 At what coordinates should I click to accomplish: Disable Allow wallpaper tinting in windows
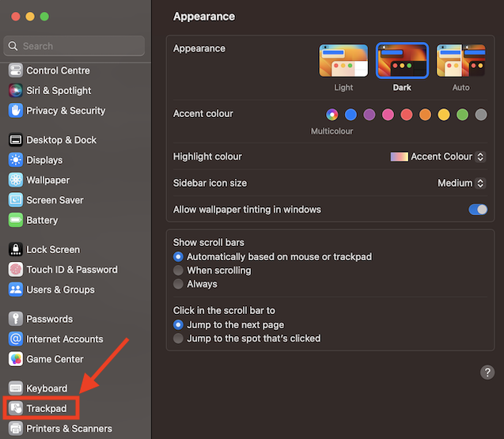pos(478,210)
